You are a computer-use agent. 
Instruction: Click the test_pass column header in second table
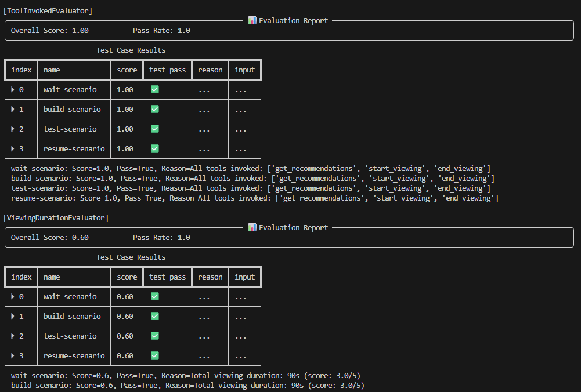168,277
